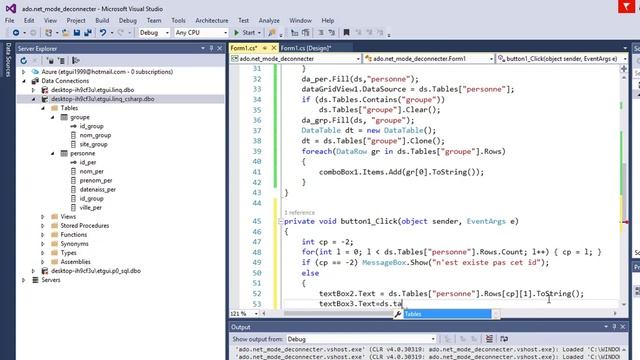Open the Output panel window options dropdown
Viewport: 640px width, 360px height.
606,327
